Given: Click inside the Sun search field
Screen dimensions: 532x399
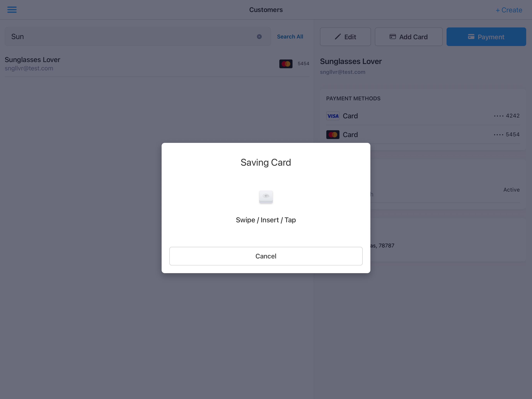Looking at the screenshot, I should 120,36.
